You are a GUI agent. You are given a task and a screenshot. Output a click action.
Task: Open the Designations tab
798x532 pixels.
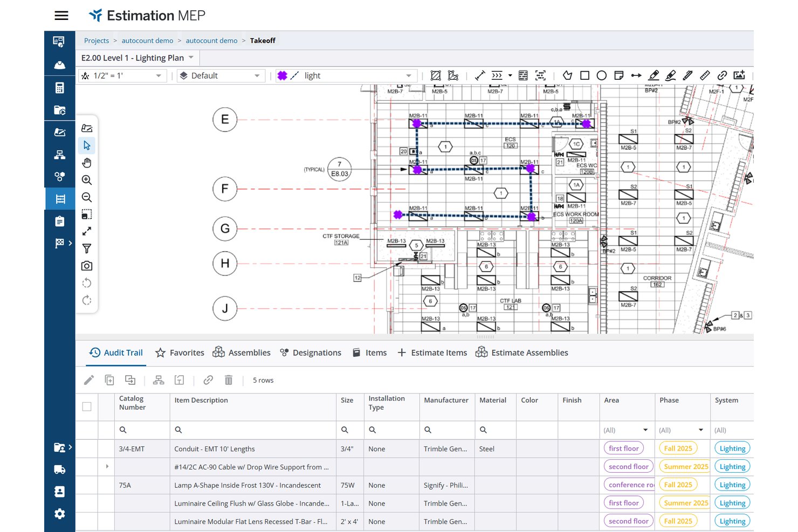point(311,353)
